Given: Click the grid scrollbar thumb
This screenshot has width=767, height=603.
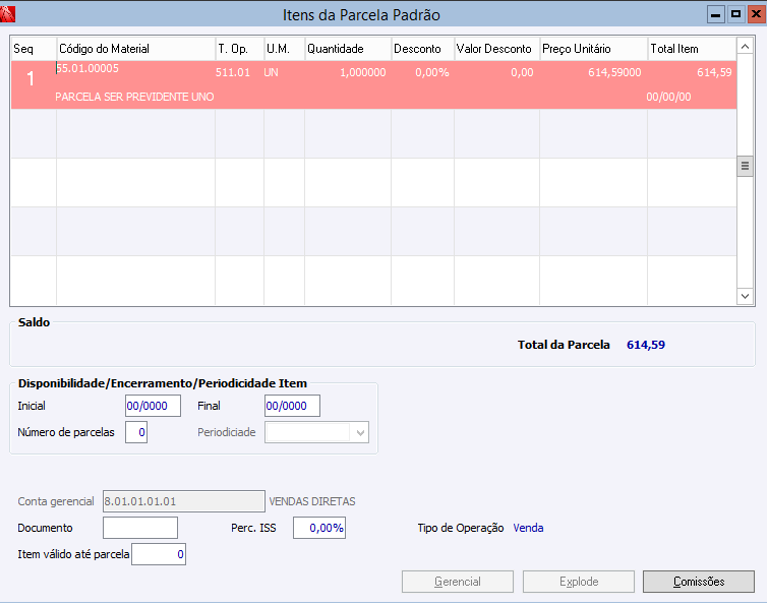Looking at the screenshot, I should point(745,166).
